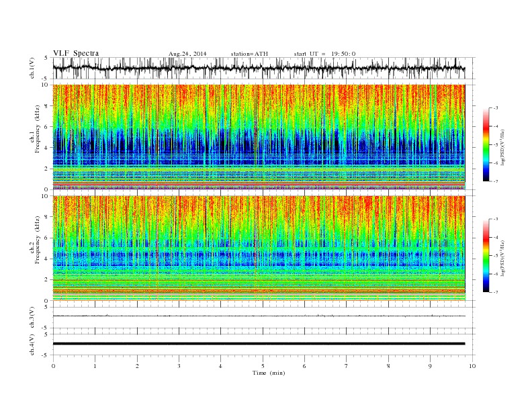This screenshot has width=532, height=411.
Task: Click the ch.1 color bar "log(PSD)" unit label
Action: [x=502, y=146]
